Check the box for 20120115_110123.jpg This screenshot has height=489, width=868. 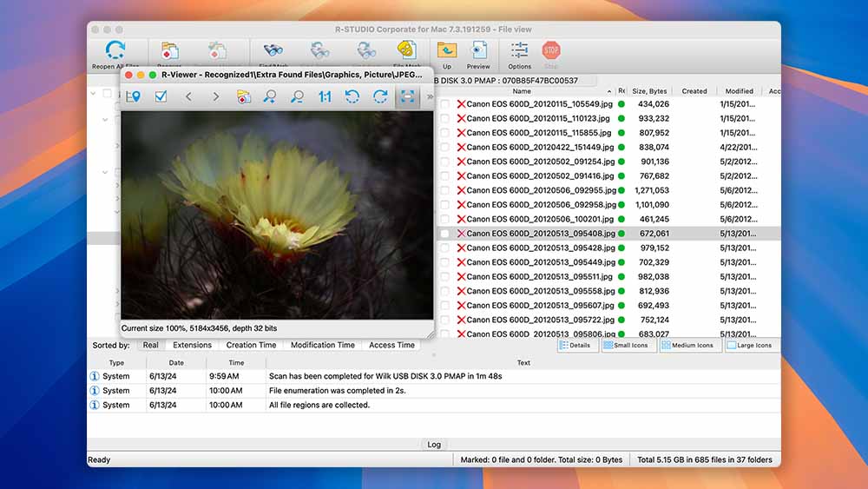tap(444, 118)
